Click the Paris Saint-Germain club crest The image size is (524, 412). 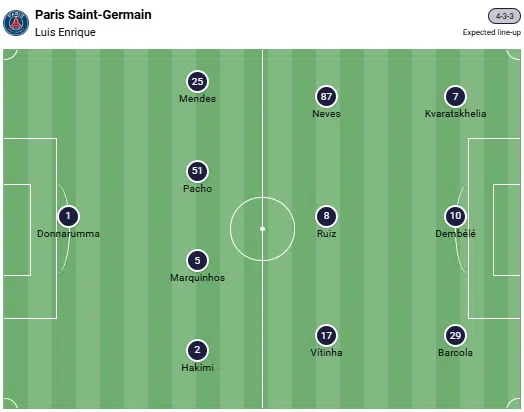[x=16, y=23]
